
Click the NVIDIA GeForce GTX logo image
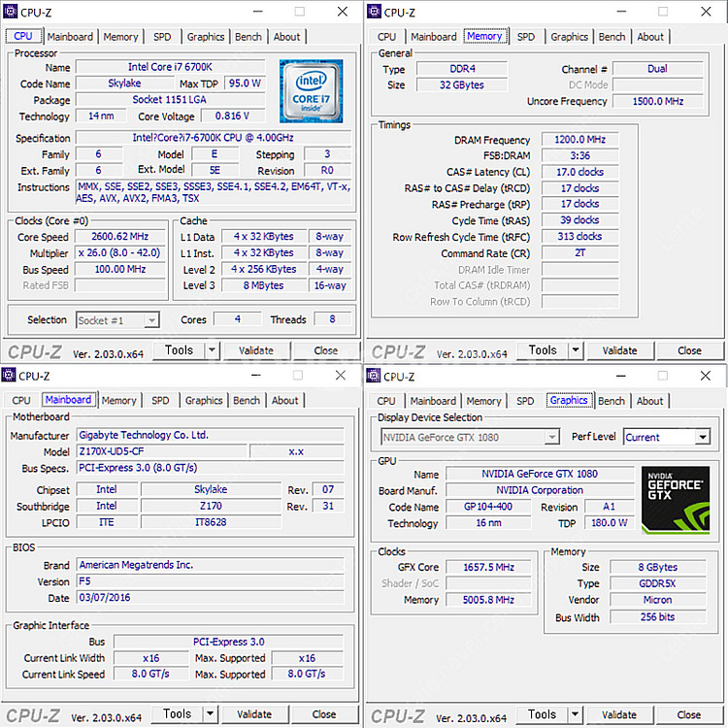676,500
